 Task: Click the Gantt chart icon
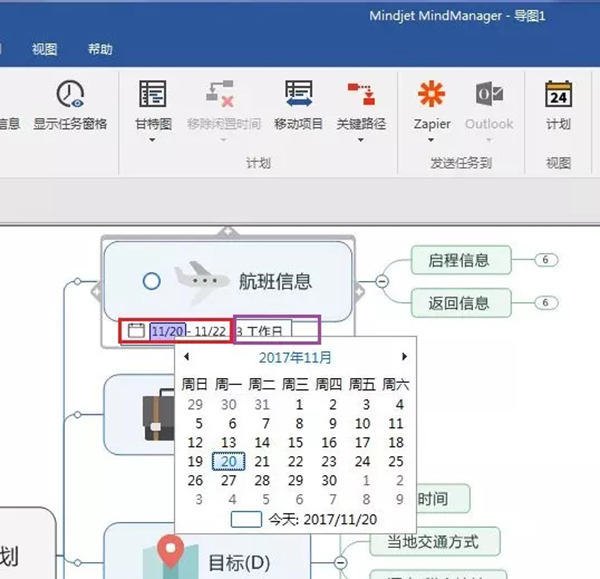click(x=153, y=93)
